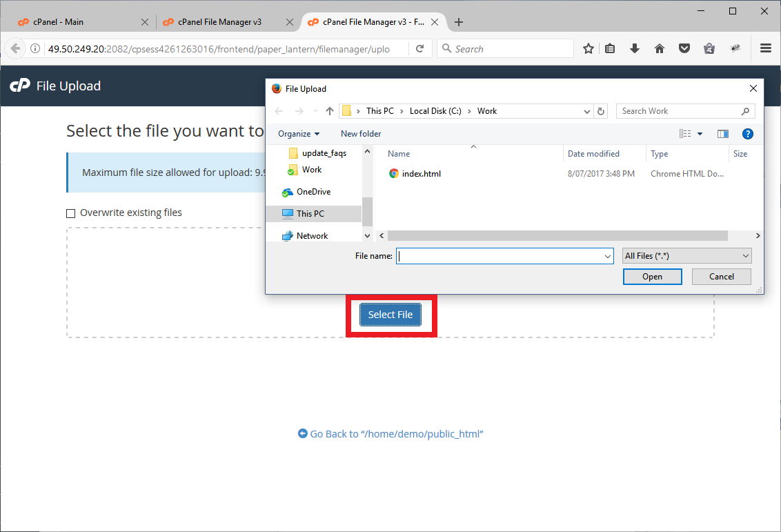Select the second cPanel File Manager tab
The width and height of the screenshot is (781, 532).
pos(219,22)
